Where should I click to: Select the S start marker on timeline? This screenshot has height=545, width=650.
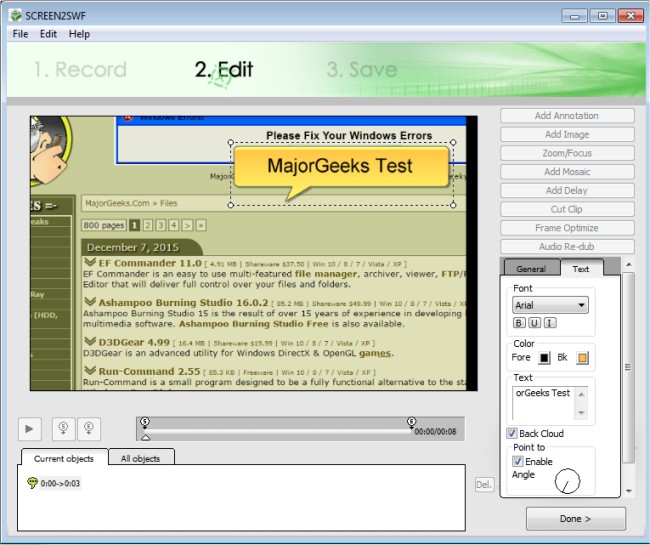145,422
